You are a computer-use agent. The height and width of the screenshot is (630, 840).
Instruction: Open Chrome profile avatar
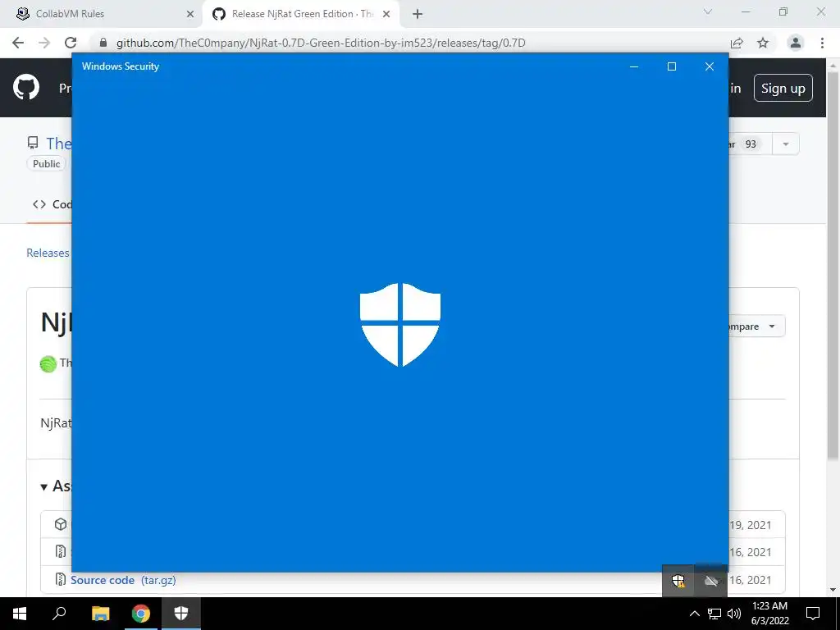796,43
